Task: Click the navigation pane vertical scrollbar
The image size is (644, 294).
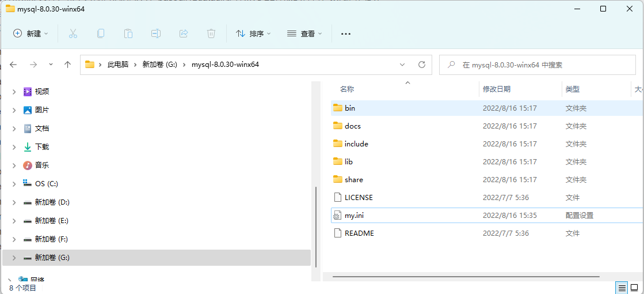Action: tap(316, 227)
